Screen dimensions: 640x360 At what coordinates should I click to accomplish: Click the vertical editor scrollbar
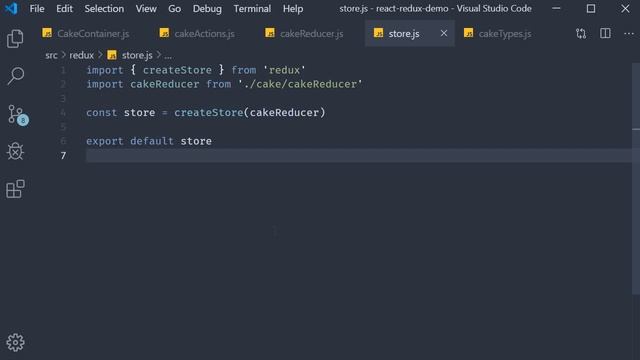(636, 178)
